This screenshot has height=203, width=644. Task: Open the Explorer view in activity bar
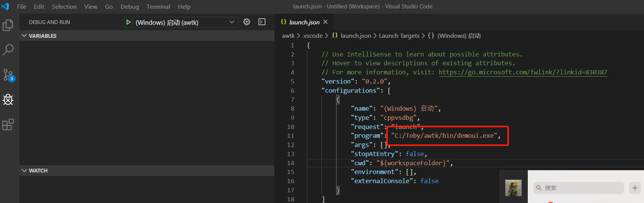(x=8, y=25)
